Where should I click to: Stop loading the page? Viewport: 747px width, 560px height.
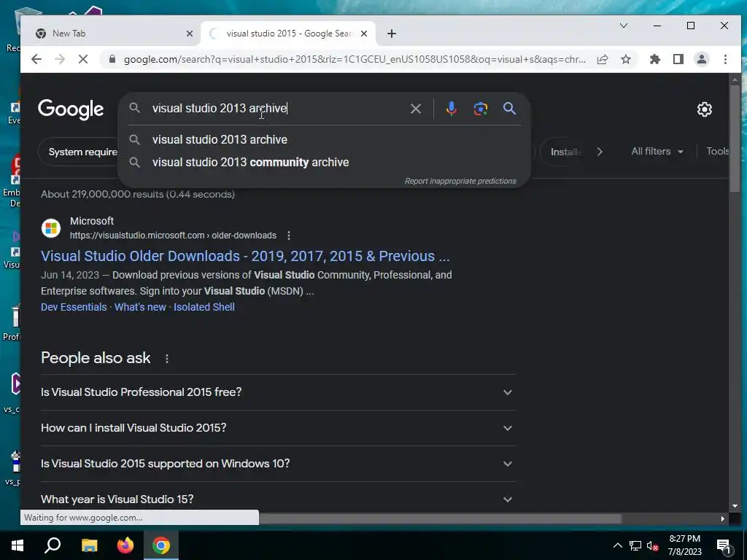[x=83, y=59]
